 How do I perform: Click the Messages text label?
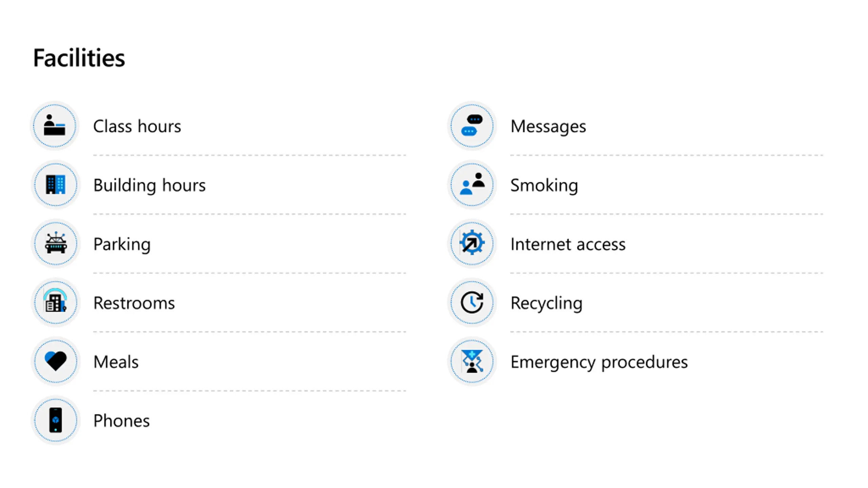[x=548, y=127]
